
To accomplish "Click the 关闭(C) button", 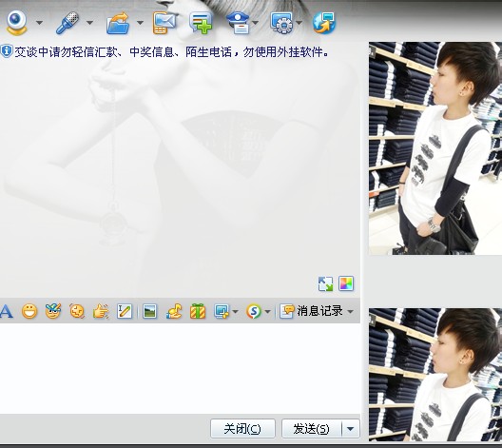I will [242, 429].
